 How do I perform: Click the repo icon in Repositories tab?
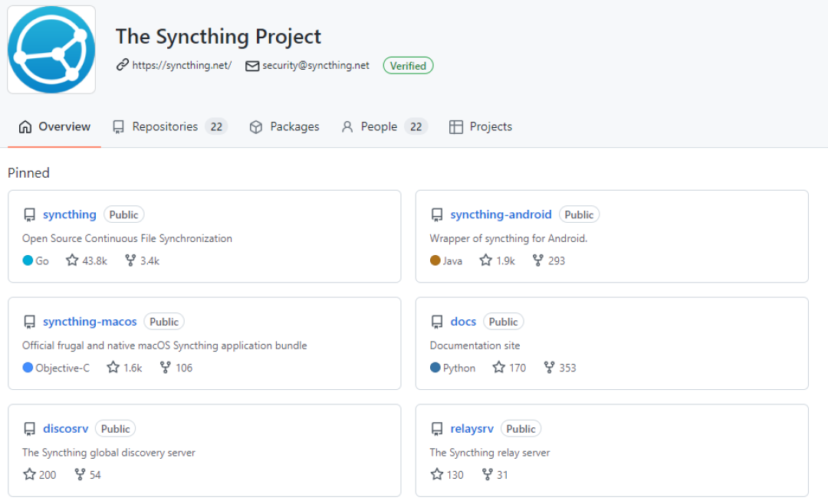[x=118, y=126]
